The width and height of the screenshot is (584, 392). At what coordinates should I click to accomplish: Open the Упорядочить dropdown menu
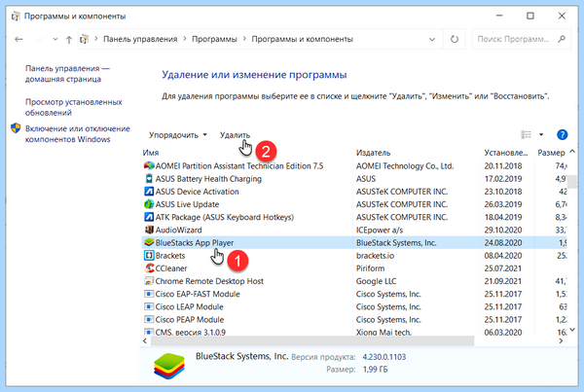click(177, 135)
